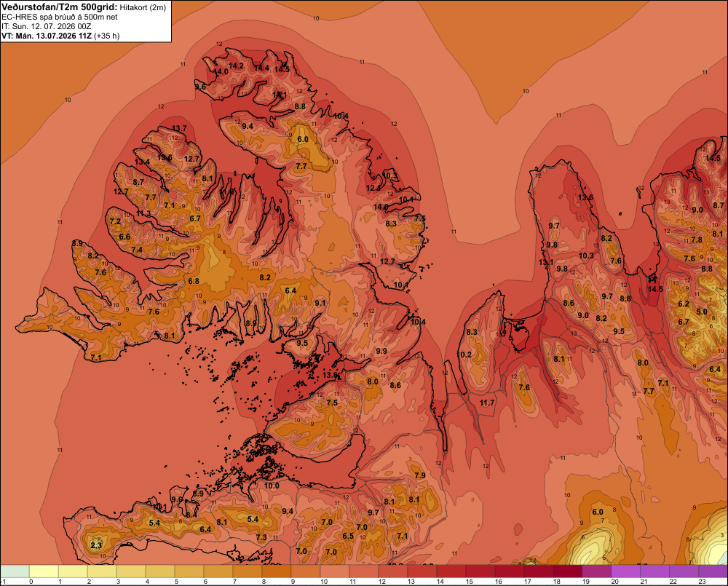Screen dimensions: 728x586
Task: Click the 14.4 temperature label
Action: [x=261, y=68]
